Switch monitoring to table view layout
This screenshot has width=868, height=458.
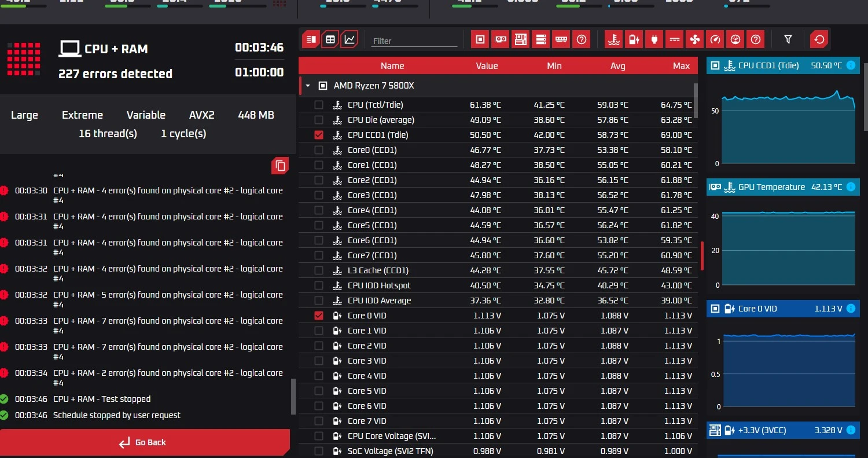pyautogui.click(x=330, y=39)
